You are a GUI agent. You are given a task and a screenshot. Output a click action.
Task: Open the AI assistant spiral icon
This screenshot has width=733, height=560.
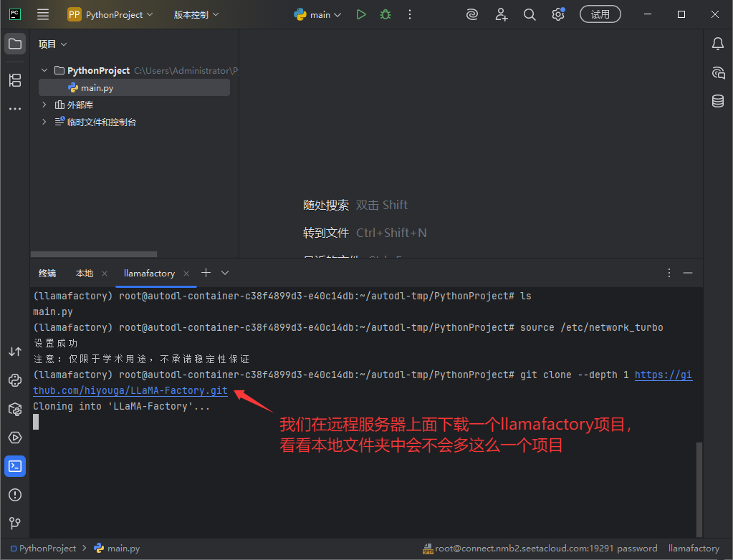[x=472, y=14]
